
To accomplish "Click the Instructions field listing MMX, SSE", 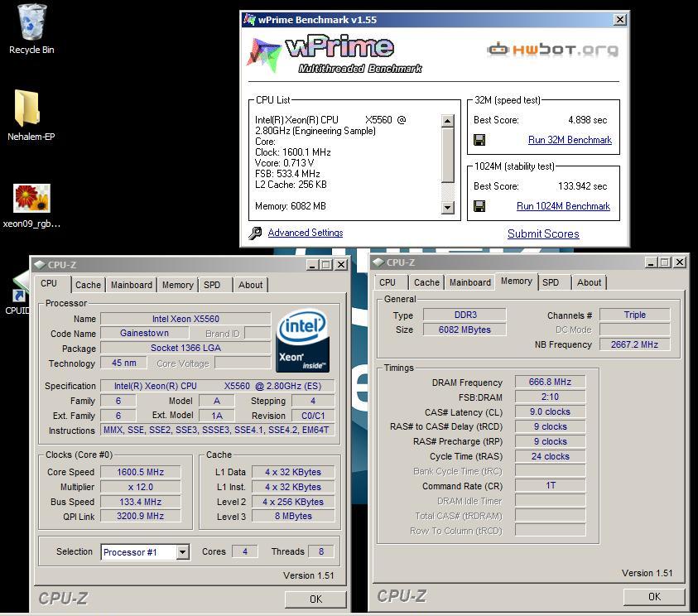I will pos(217,430).
